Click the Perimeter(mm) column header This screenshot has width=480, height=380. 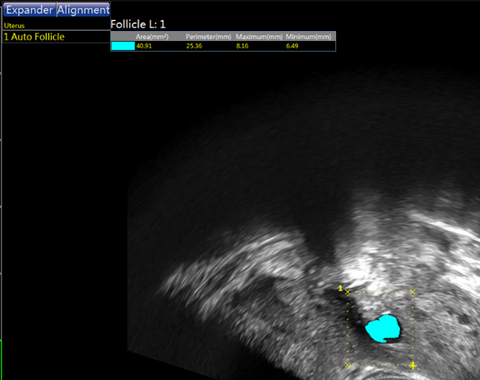[x=208, y=37]
